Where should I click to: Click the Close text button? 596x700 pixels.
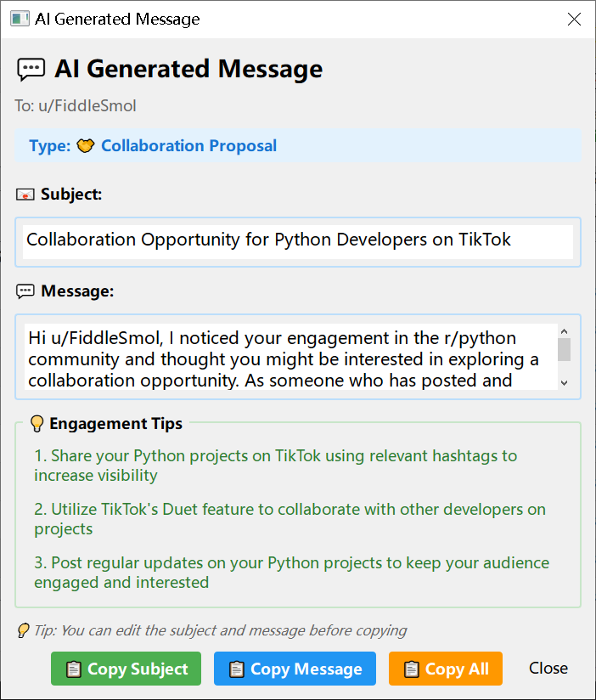point(548,668)
